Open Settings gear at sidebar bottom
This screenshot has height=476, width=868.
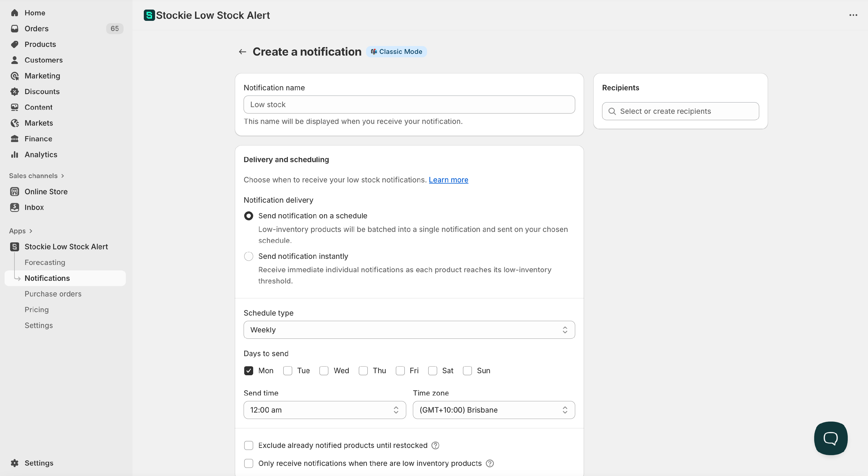tap(14, 463)
